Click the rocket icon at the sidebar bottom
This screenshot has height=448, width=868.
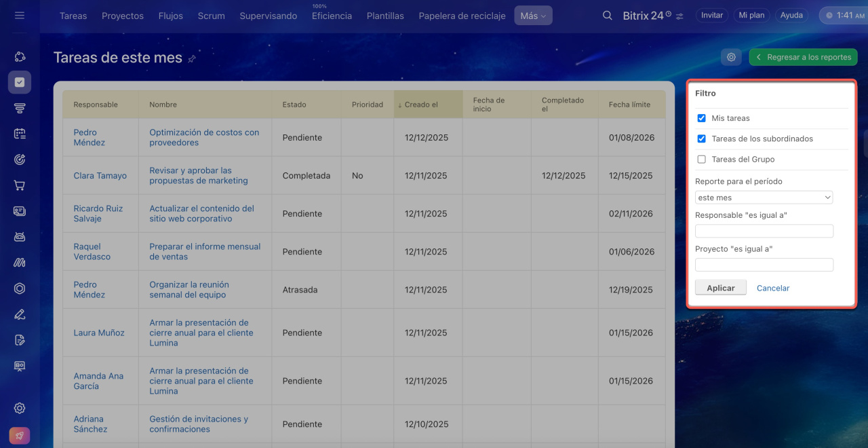[x=20, y=436]
